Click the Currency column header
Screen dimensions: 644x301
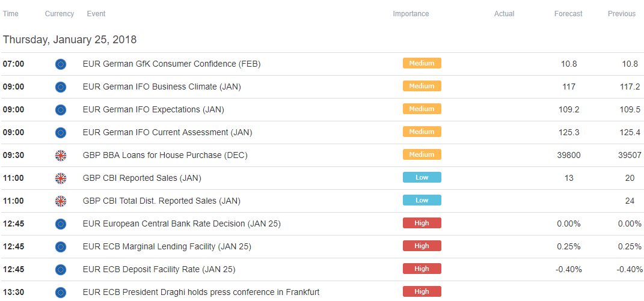[x=60, y=14]
